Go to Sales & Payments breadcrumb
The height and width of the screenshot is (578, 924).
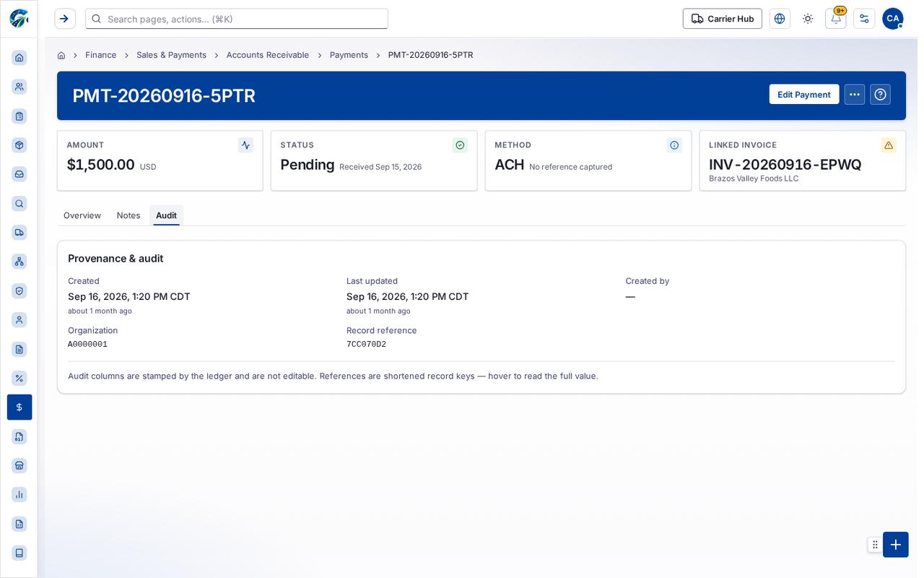(172, 55)
